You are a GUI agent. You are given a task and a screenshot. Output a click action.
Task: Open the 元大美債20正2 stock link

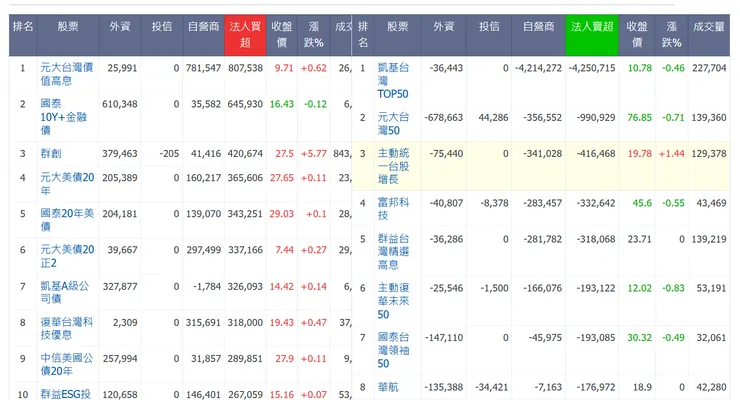[x=68, y=257]
